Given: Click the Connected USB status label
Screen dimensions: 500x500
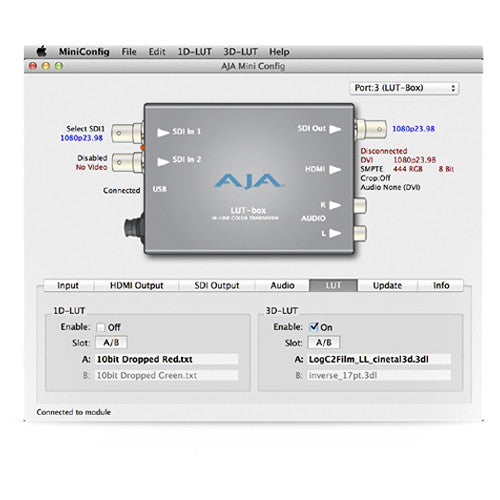Looking at the screenshot, I should pyautogui.click(x=121, y=190).
